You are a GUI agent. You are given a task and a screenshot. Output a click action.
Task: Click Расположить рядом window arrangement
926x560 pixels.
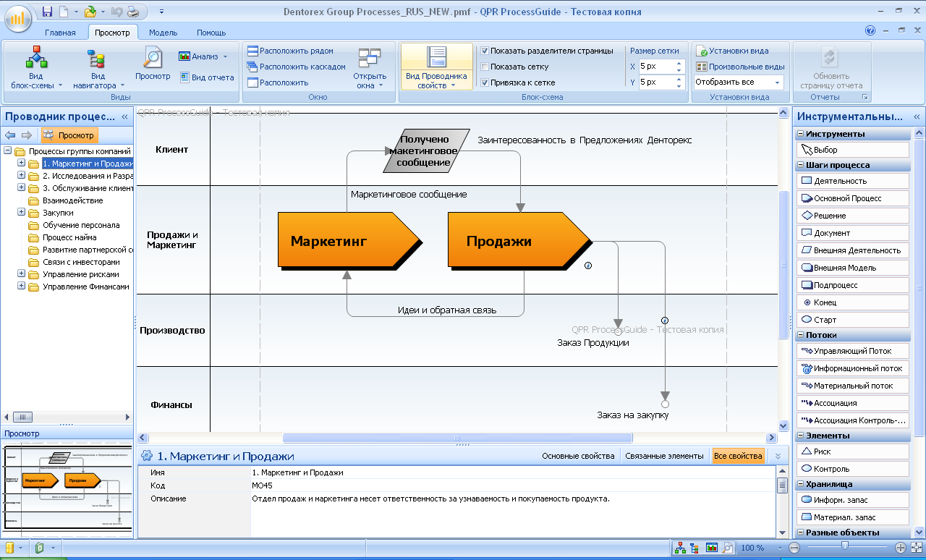click(290, 51)
